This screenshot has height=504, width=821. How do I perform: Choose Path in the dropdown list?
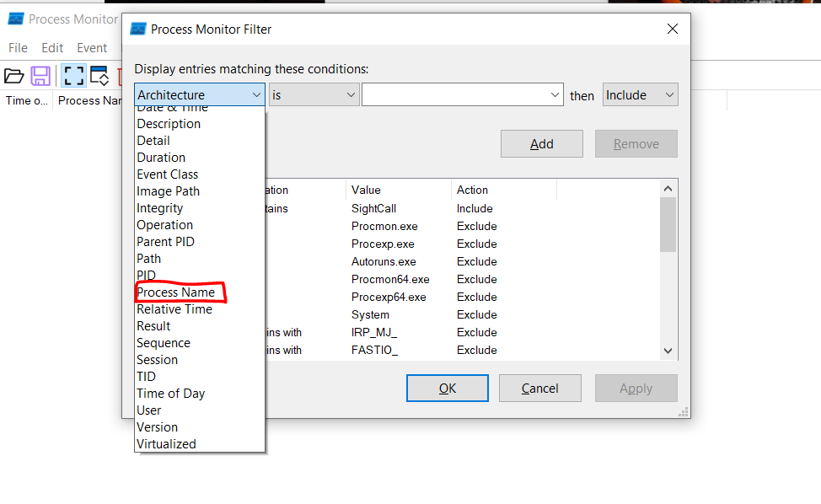click(200, 259)
